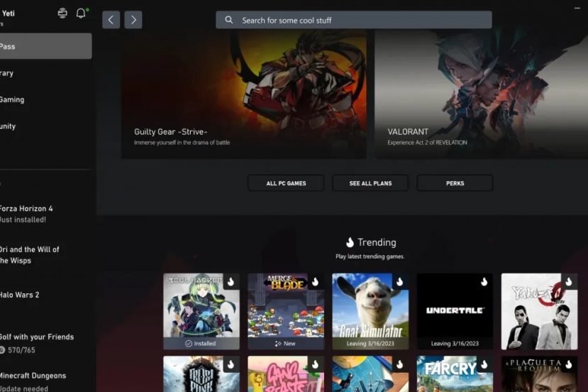Click trending flame badge on Yakuza tile
This screenshot has height=392, width=588.
click(569, 281)
